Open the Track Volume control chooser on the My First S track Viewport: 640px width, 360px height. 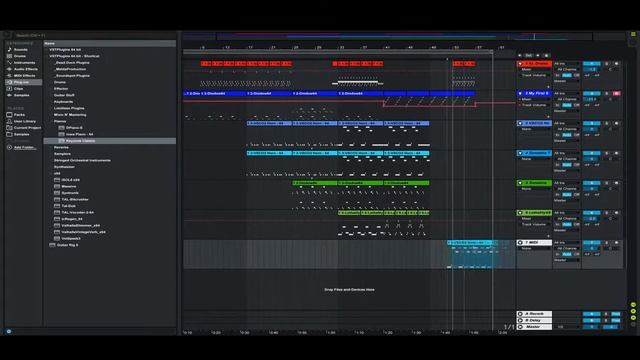(x=535, y=105)
